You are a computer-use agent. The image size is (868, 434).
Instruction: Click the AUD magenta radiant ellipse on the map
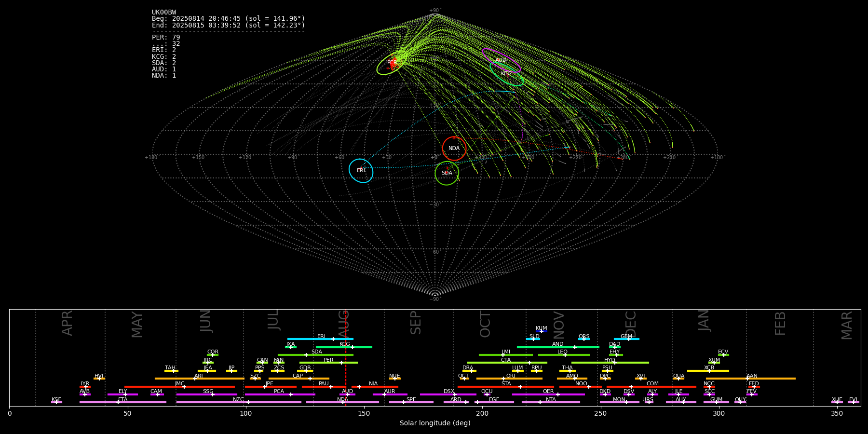point(502,60)
